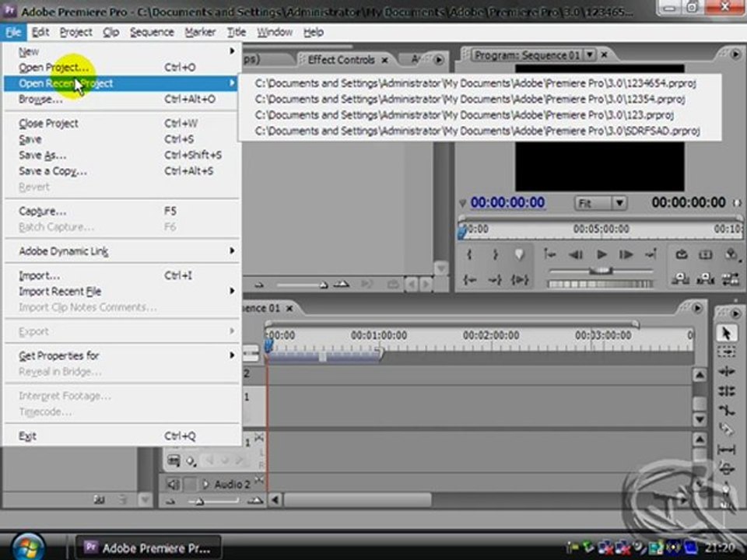Play the Program monitor sequence
747x560 pixels.
(x=601, y=255)
